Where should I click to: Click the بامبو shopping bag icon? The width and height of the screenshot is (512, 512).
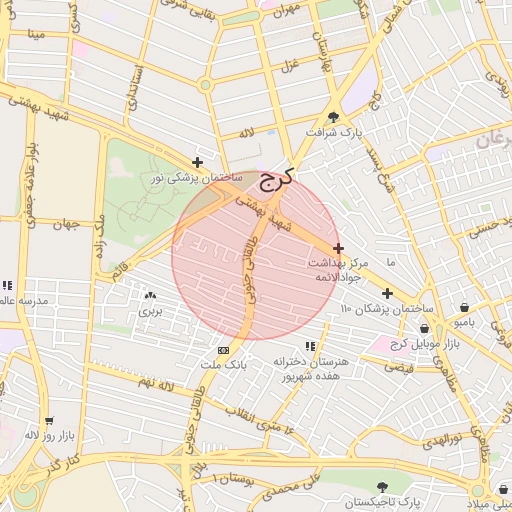(x=464, y=307)
